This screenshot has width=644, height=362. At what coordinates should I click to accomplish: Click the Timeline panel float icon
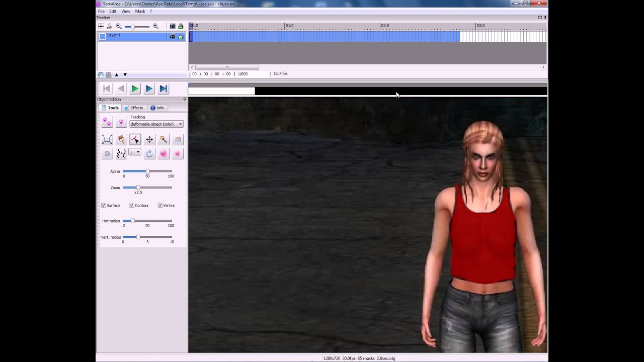pos(540,18)
